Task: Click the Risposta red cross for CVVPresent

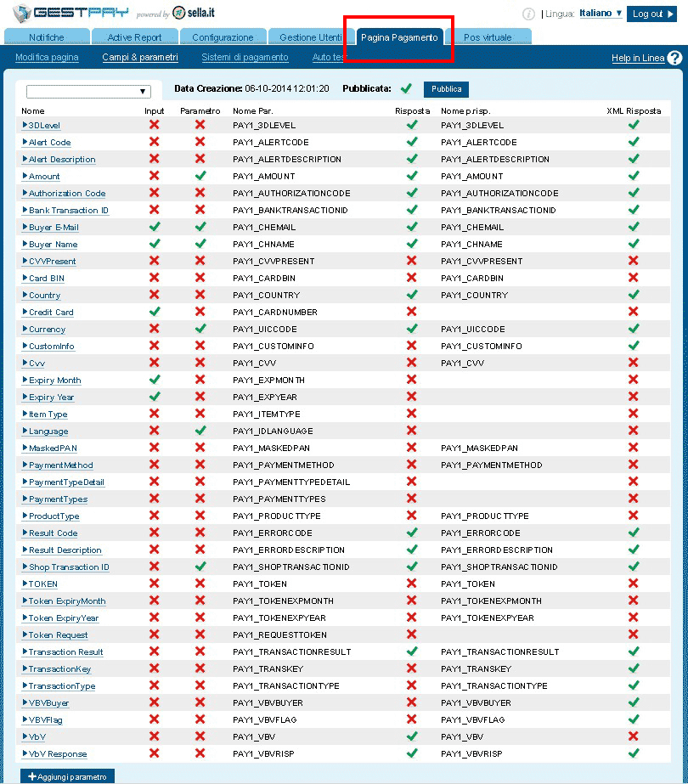Action: tap(411, 261)
